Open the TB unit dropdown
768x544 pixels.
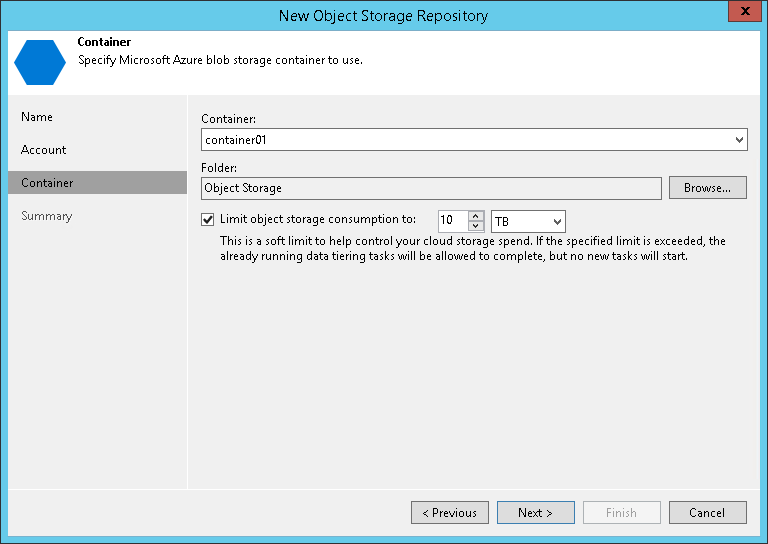528,221
